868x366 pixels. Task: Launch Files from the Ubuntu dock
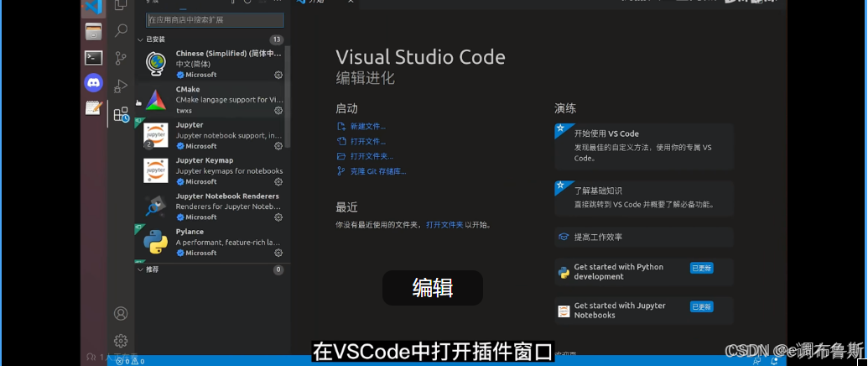94,32
